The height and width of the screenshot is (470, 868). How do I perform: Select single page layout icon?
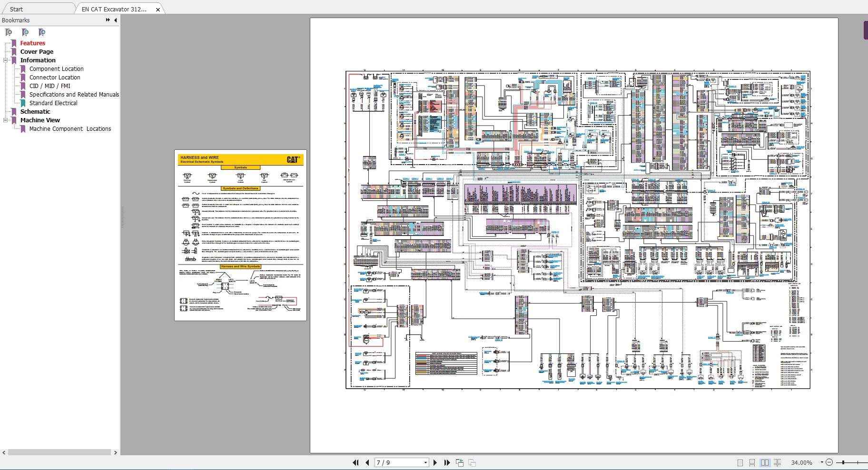(740, 462)
